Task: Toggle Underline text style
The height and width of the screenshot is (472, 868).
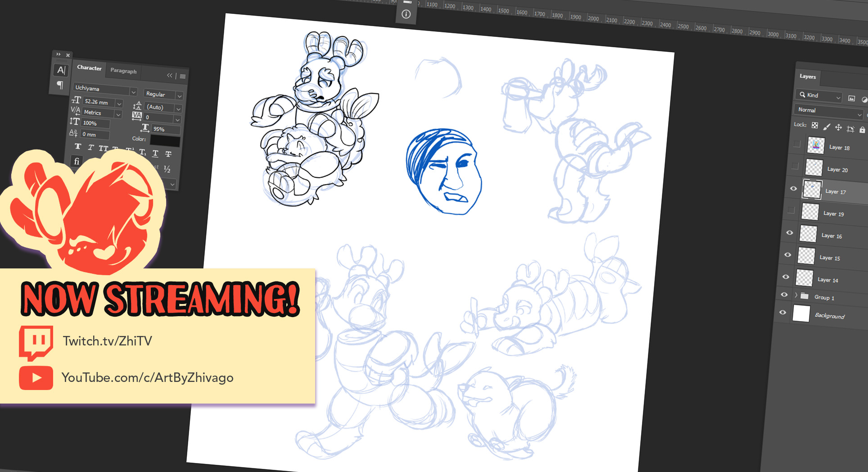Action: click(x=155, y=154)
